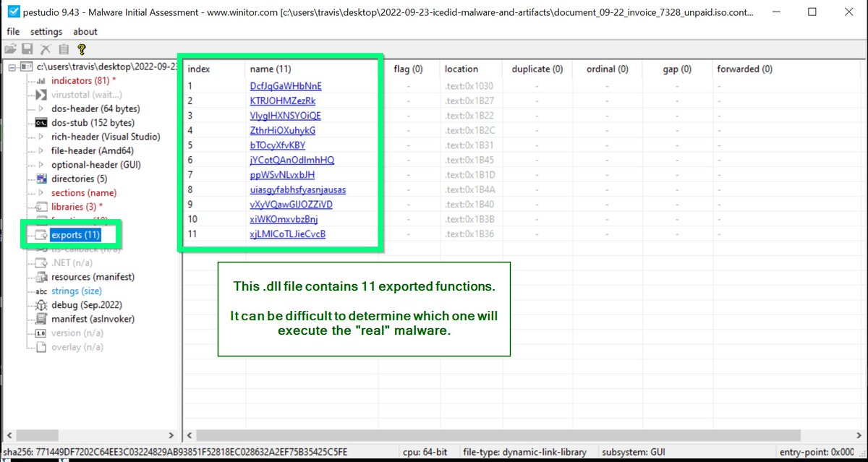Click the version 1.0 icon
The width and height of the screenshot is (868, 462).
tap(41, 333)
